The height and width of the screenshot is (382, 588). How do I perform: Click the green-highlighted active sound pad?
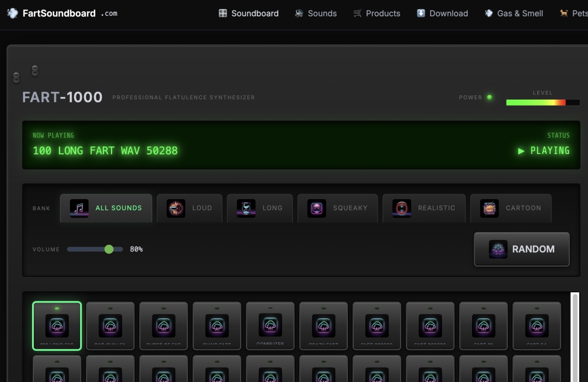57,326
